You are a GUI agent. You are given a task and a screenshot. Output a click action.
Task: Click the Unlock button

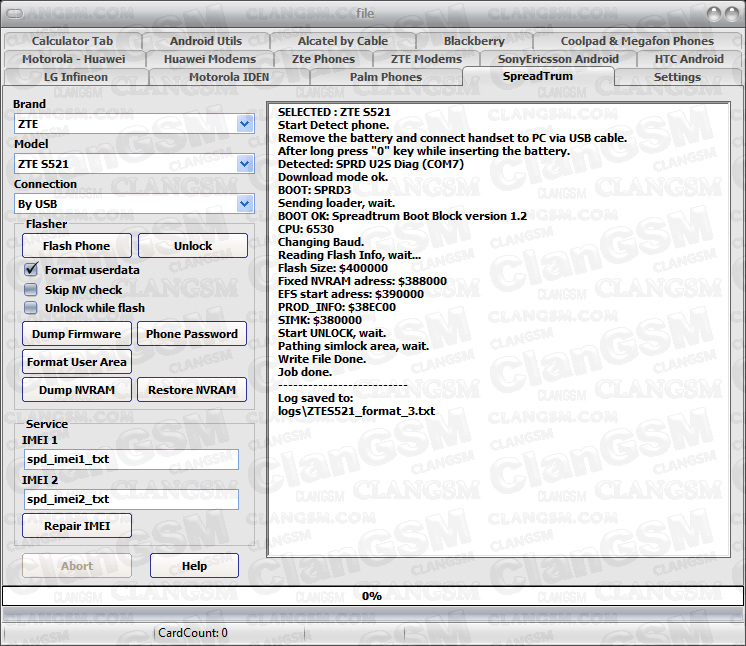coord(193,246)
